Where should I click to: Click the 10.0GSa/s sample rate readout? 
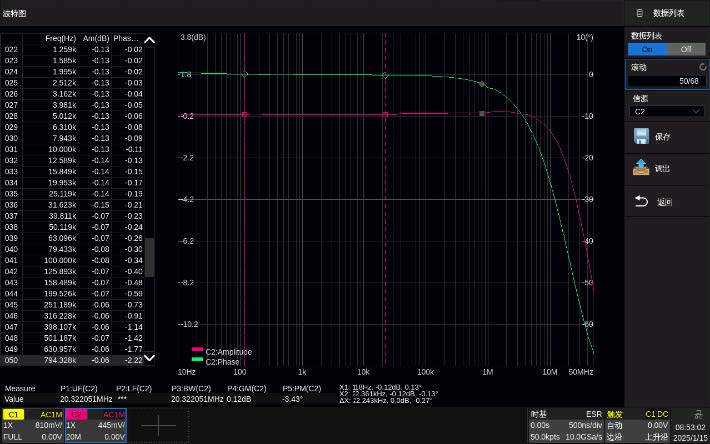[585, 437]
